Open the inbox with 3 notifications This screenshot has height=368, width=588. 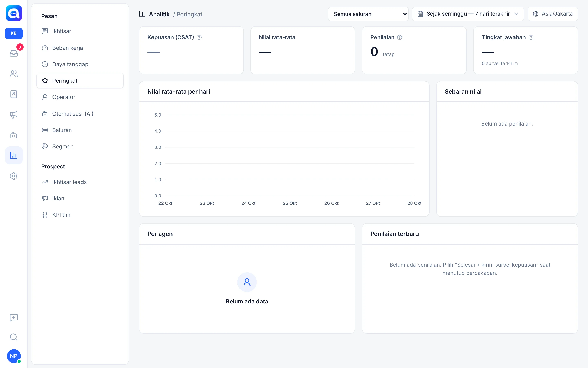pos(14,53)
